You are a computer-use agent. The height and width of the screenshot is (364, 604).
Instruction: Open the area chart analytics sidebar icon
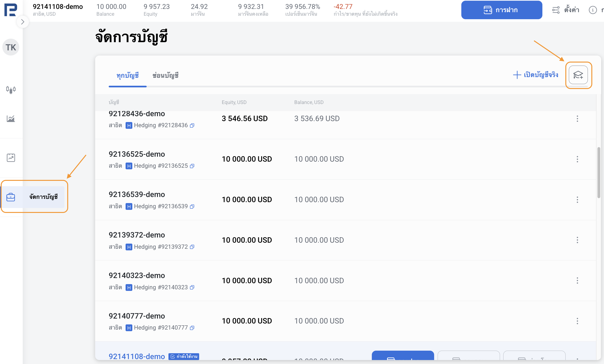[x=11, y=119]
